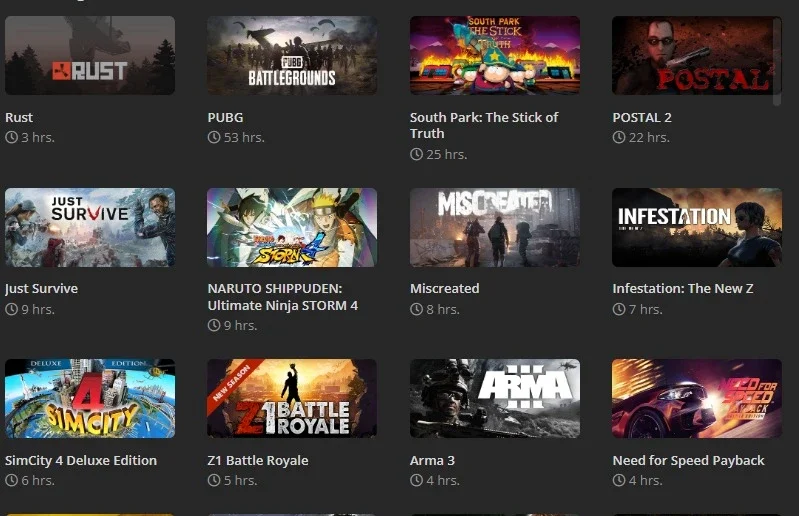
Task: Open the South Park Stick of Truth banner
Action: point(495,55)
